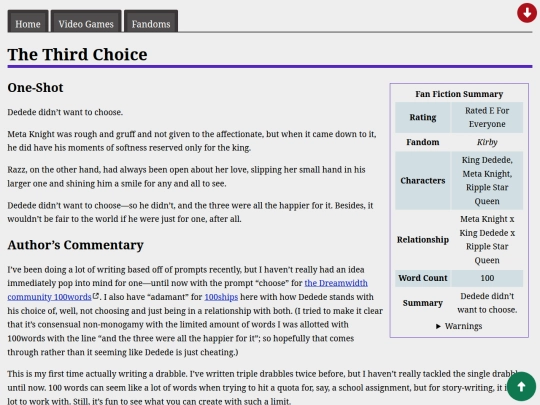Click the 'Relationship' row header
Screen dimensions: 540x405
423,240
